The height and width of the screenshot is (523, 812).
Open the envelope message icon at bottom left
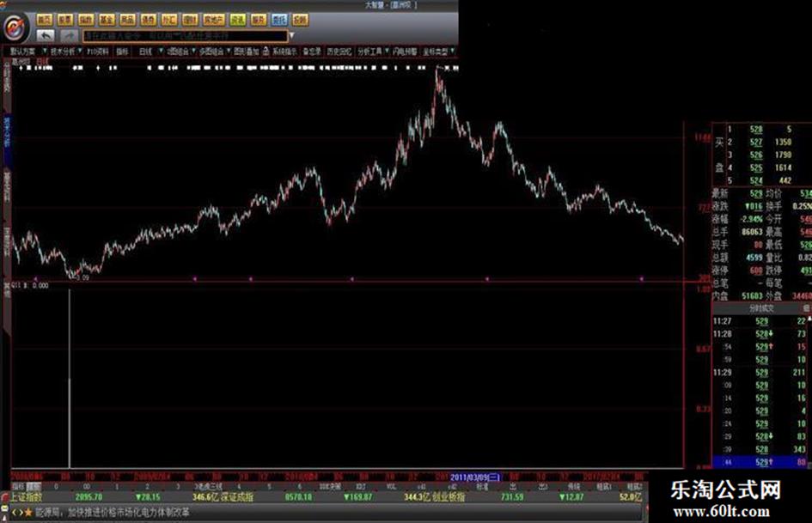4,509
